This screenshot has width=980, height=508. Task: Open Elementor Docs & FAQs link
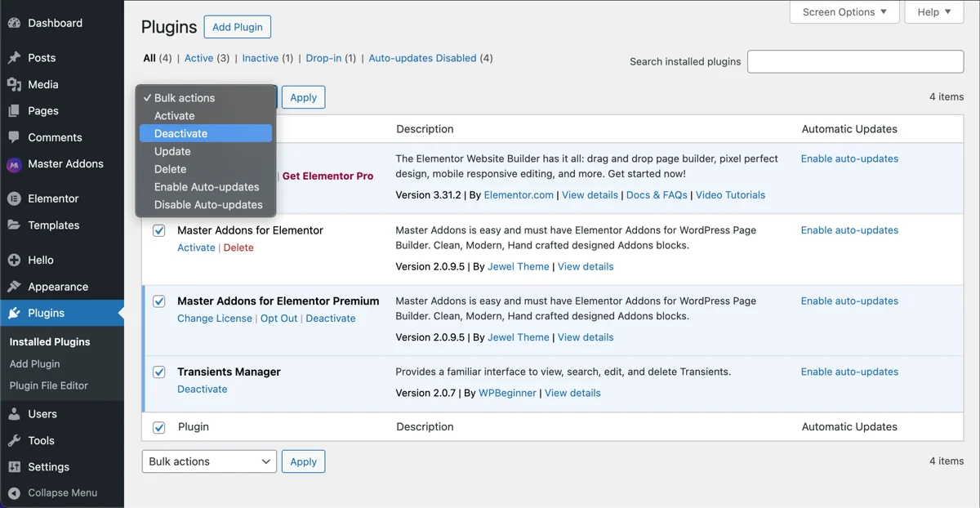(657, 195)
